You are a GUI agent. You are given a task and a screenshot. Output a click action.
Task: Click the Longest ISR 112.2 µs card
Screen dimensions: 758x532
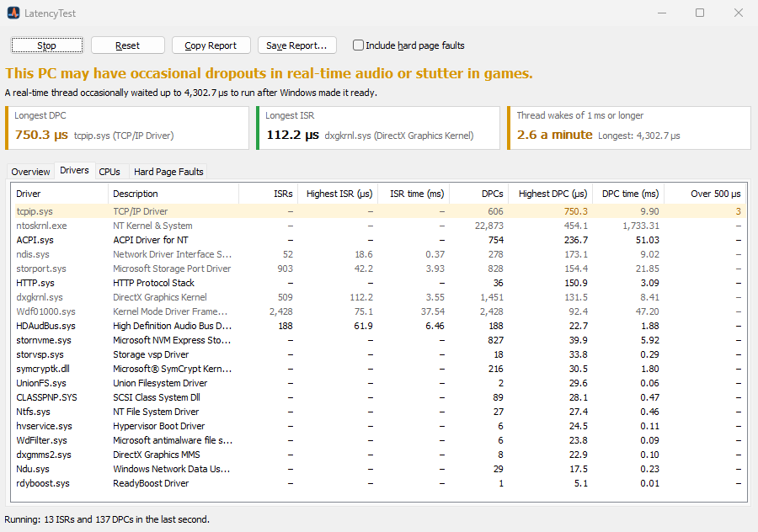pos(378,128)
